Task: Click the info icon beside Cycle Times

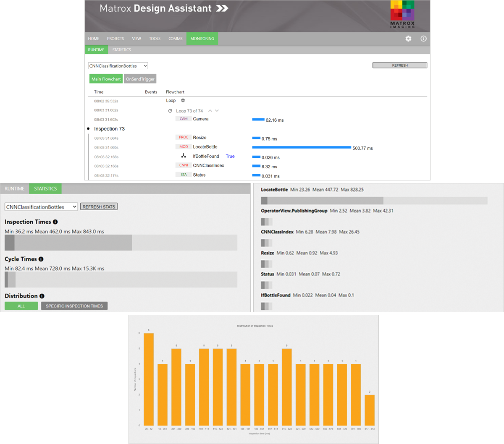Action: coord(41,259)
